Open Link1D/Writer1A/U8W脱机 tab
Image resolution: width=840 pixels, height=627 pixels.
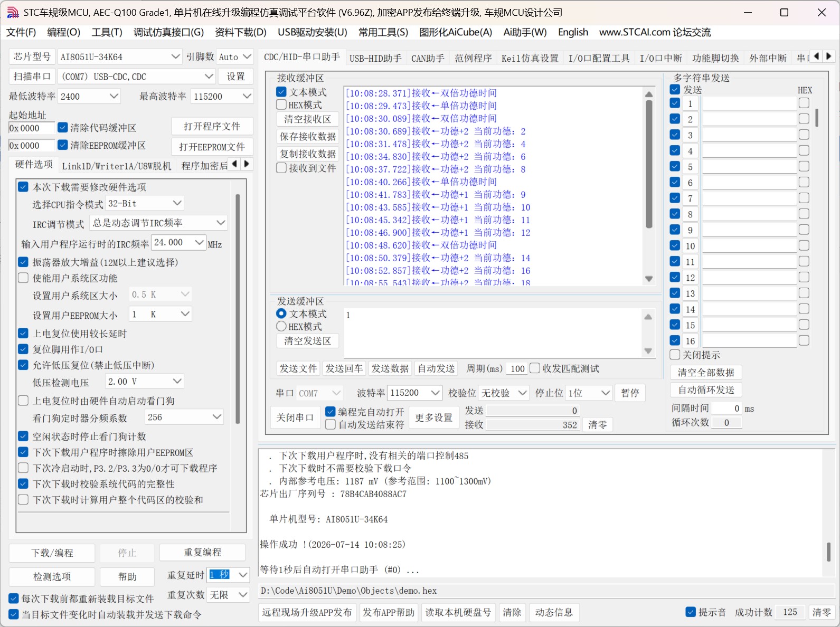click(117, 166)
